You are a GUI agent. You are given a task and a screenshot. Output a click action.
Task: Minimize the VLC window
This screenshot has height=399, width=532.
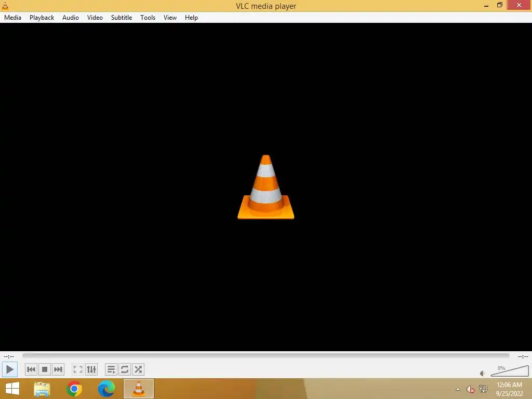tap(486, 6)
